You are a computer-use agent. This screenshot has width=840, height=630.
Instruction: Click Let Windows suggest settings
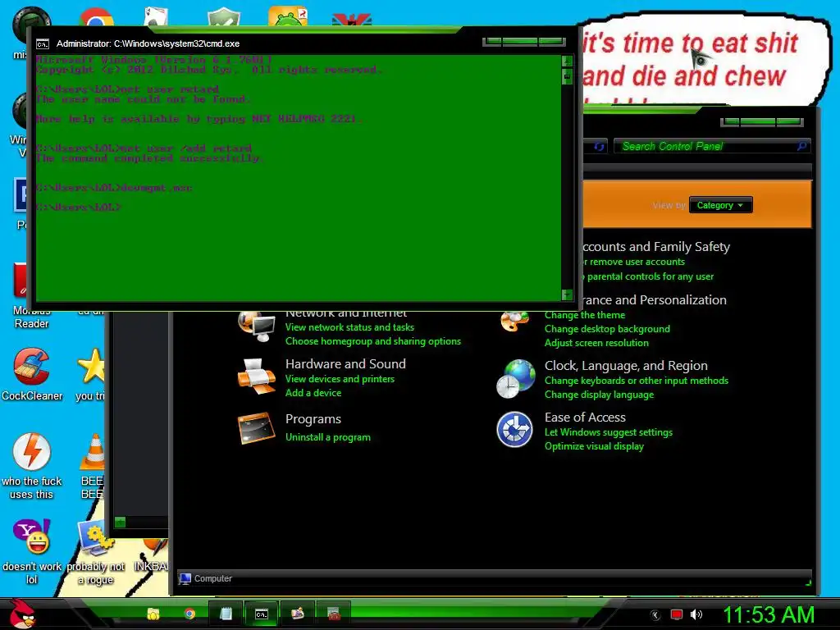(x=608, y=432)
